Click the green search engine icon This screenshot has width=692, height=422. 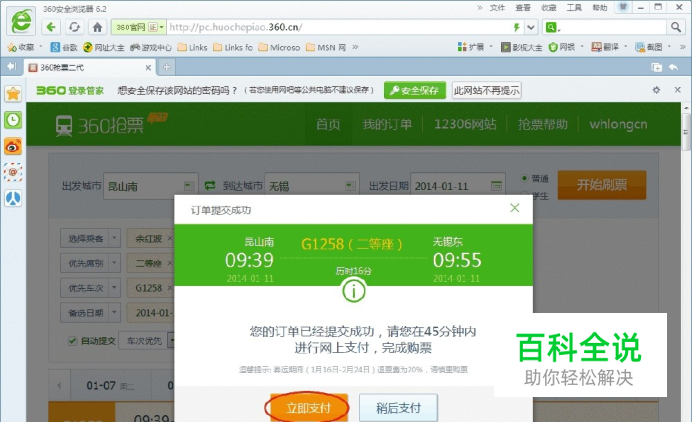click(x=551, y=27)
